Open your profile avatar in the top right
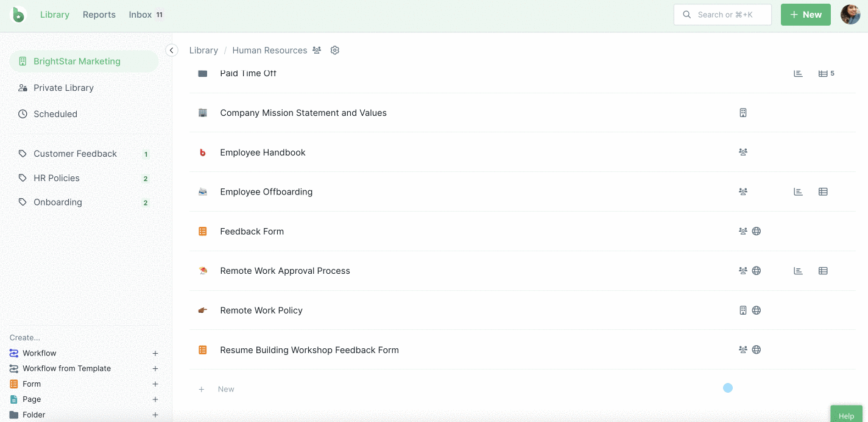 click(x=850, y=15)
